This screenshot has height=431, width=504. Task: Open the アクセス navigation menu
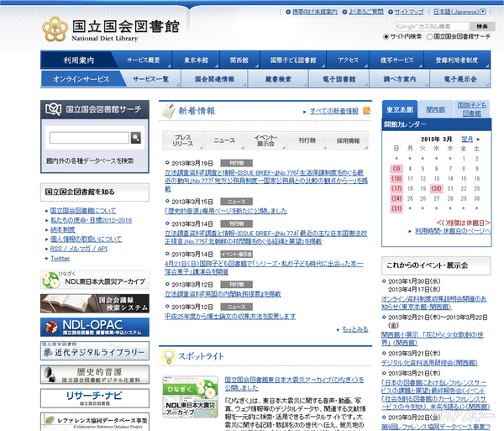348,60
